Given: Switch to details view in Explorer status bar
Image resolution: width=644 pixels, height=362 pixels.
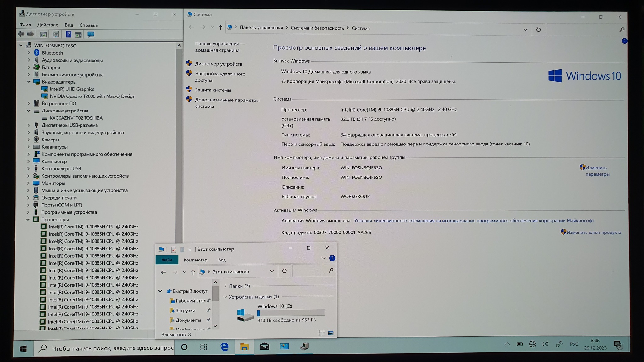Looking at the screenshot, I should pos(321,333).
